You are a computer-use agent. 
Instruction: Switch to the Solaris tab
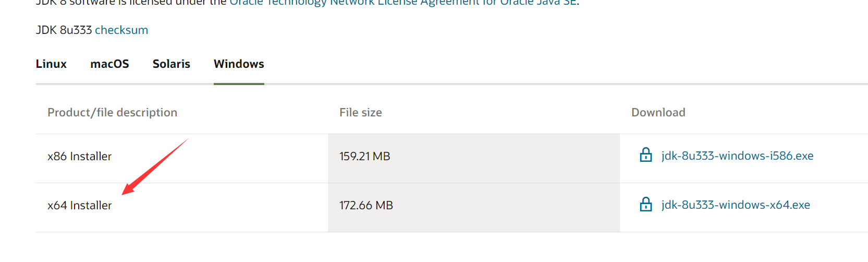click(x=172, y=64)
